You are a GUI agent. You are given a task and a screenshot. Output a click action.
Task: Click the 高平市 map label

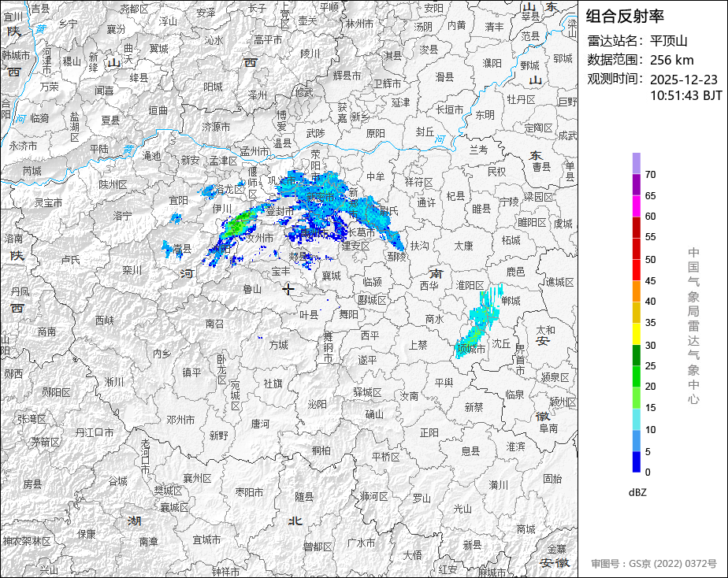click(268, 40)
